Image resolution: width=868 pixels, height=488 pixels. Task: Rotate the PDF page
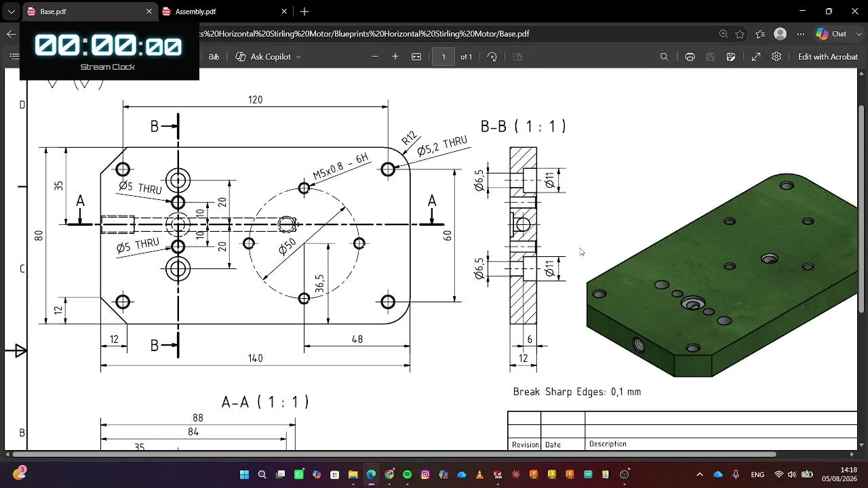pyautogui.click(x=492, y=57)
